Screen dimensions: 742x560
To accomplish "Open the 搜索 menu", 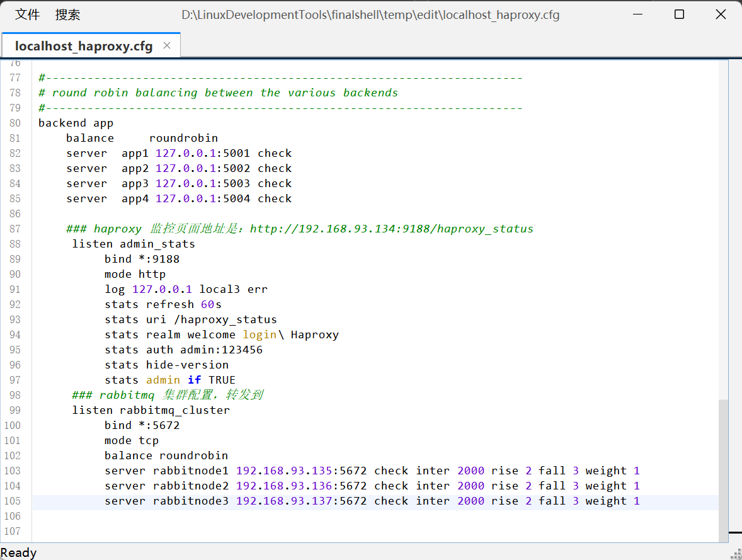I will click(67, 14).
